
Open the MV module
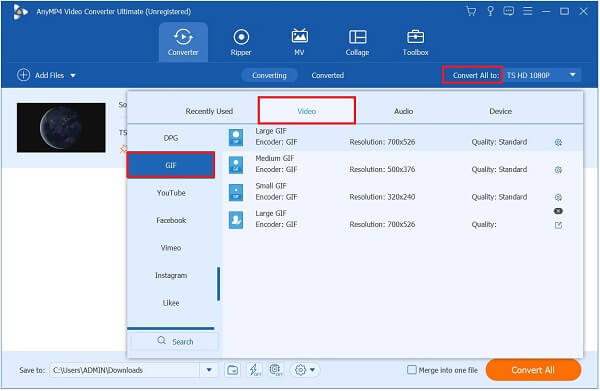[x=300, y=42]
